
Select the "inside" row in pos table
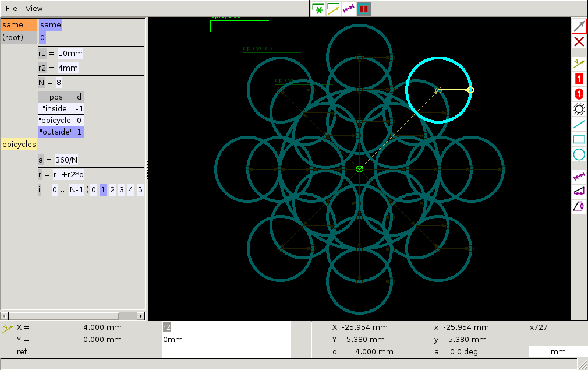(56, 109)
